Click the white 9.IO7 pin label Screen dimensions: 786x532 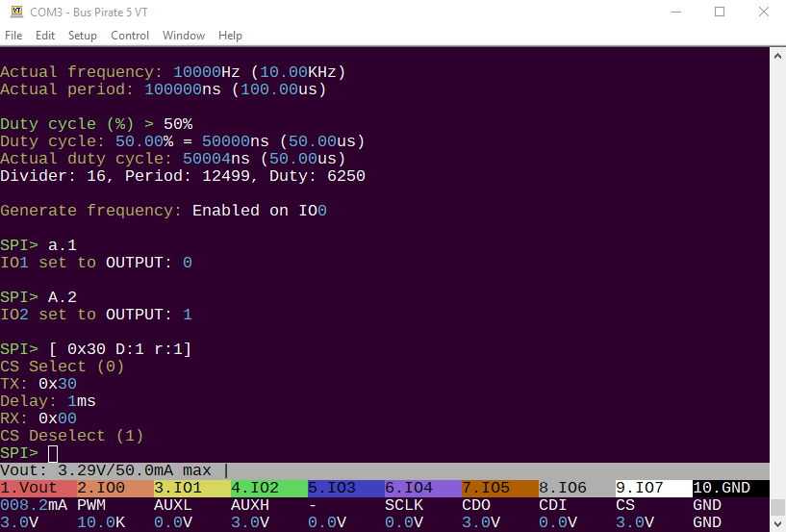pos(654,488)
